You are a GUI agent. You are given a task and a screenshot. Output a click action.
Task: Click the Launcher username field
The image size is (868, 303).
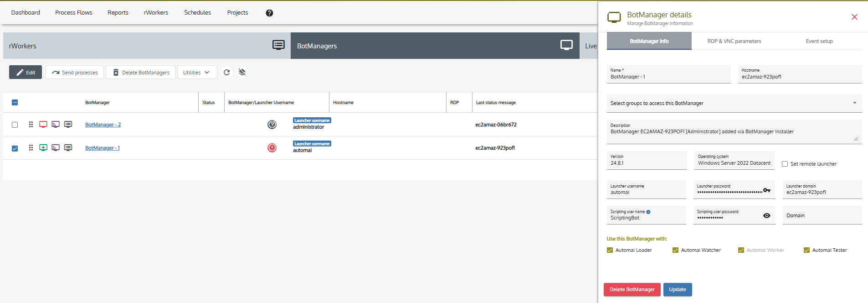pos(646,189)
